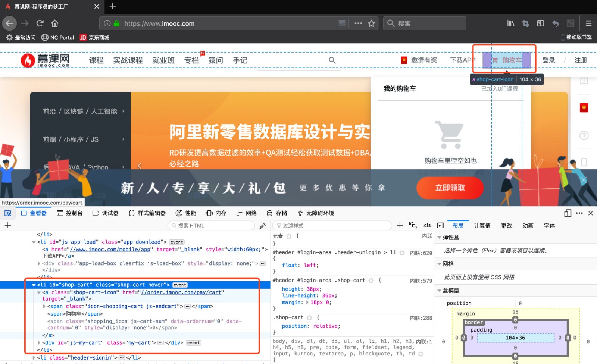The image size is (597, 364).
Task: Collapse the 盒模型 section in Layout panel
Action: (440, 291)
